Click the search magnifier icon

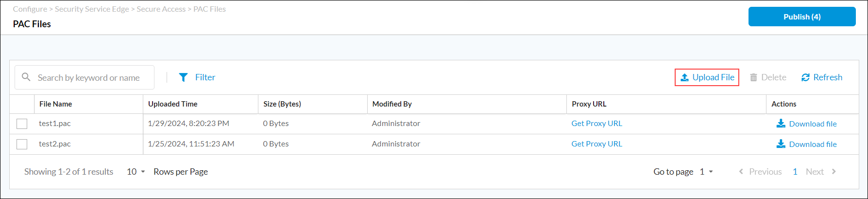tap(26, 77)
